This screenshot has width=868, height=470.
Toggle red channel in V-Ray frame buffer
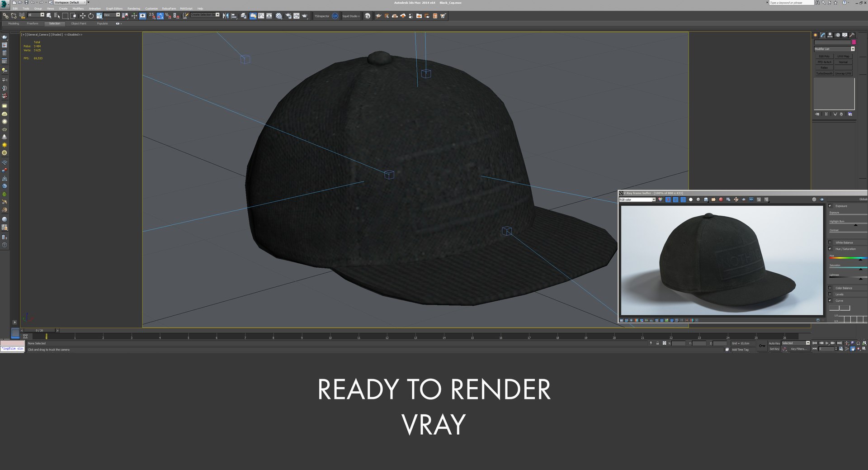click(x=668, y=199)
